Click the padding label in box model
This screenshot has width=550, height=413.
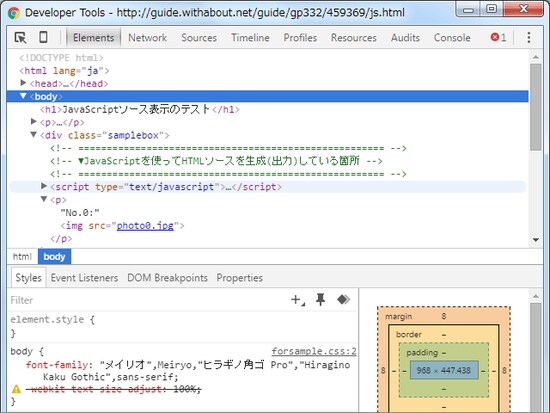click(422, 352)
